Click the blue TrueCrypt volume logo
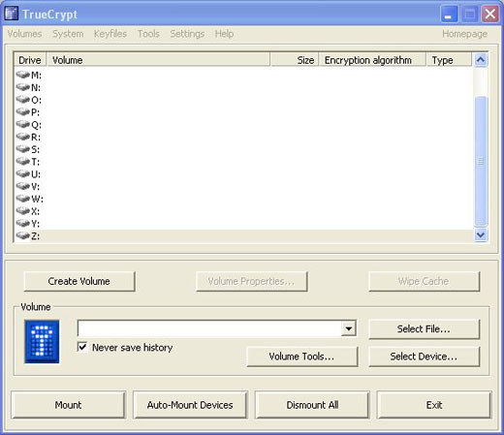504x435 pixels. 42,342
